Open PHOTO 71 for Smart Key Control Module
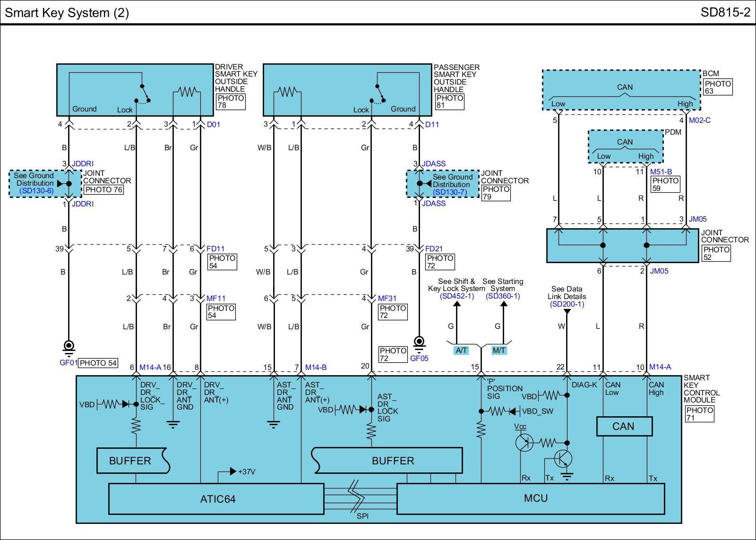 (x=699, y=414)
